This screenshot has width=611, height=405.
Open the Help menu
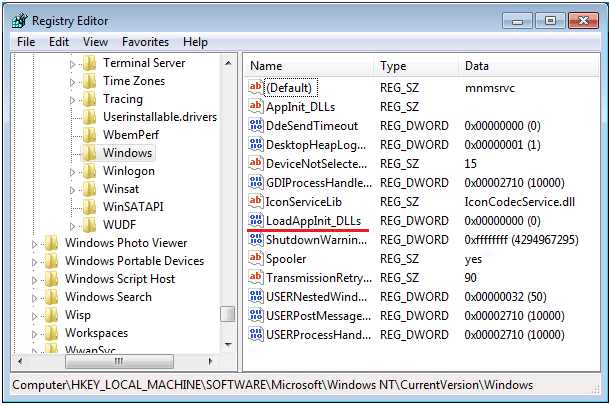195,42
